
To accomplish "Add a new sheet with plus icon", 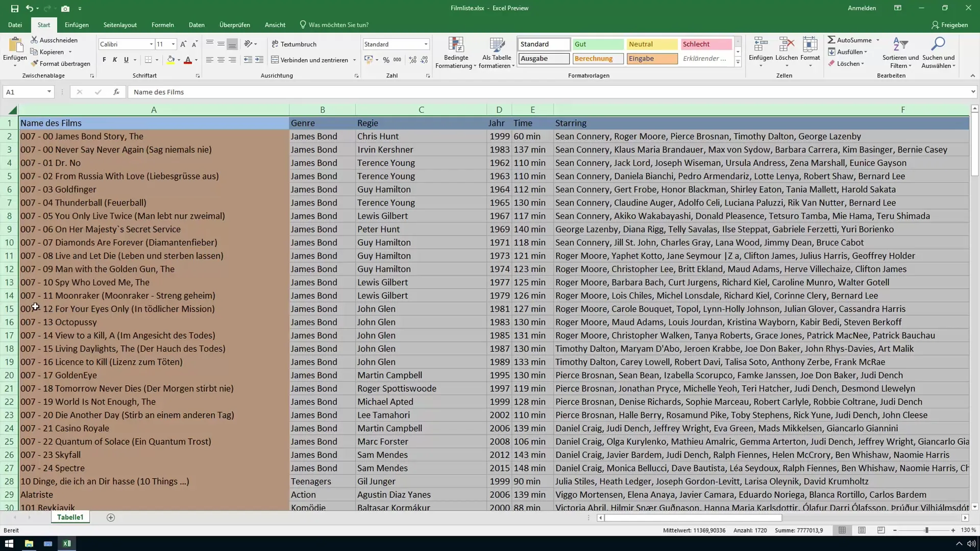I will point(111,517).
